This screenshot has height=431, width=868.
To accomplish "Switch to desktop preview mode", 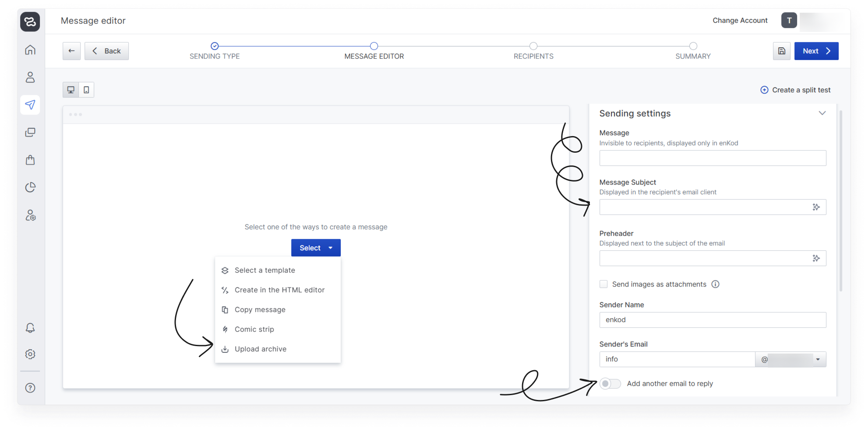I will tap(71, 90).
